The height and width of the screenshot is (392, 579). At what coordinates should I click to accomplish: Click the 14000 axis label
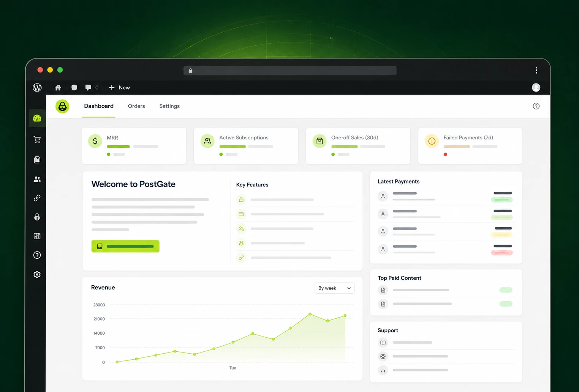pos(99,333)
